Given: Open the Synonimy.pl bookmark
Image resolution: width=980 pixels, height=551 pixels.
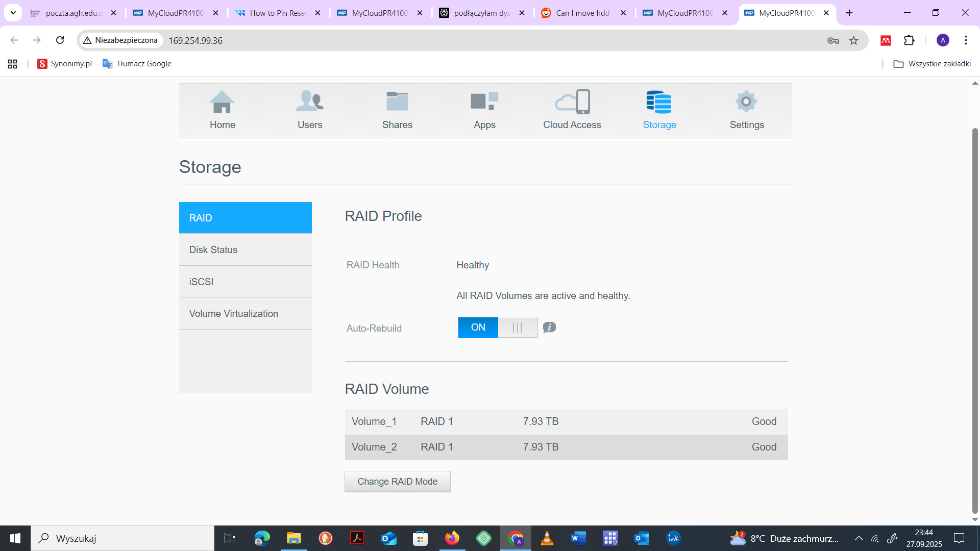Looking at the screenshot, I should coord(65,64).
